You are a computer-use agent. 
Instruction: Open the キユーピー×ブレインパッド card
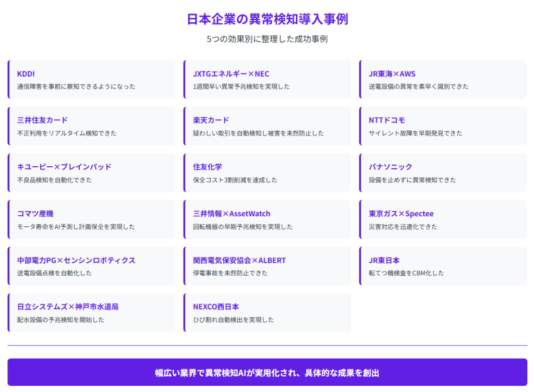point(91,173)
